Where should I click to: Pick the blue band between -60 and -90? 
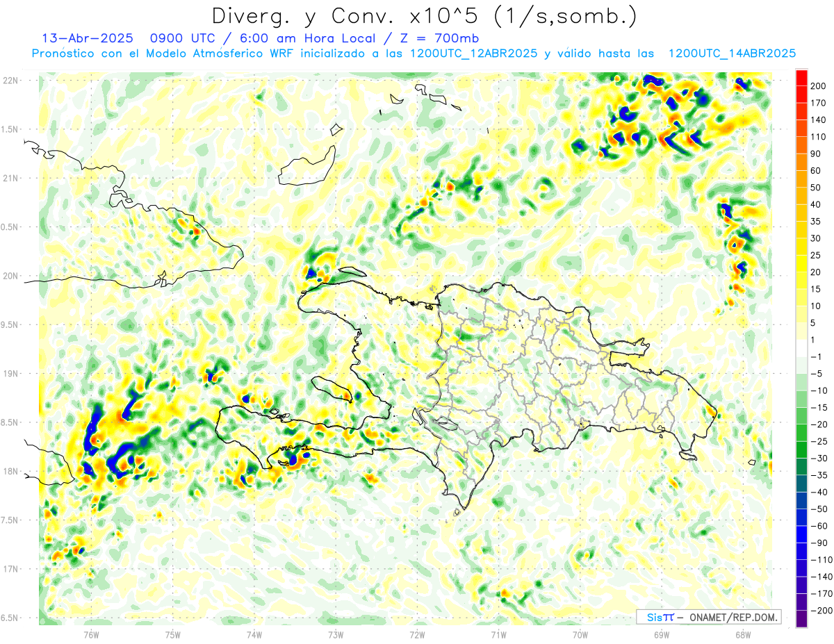coord(801,534)
